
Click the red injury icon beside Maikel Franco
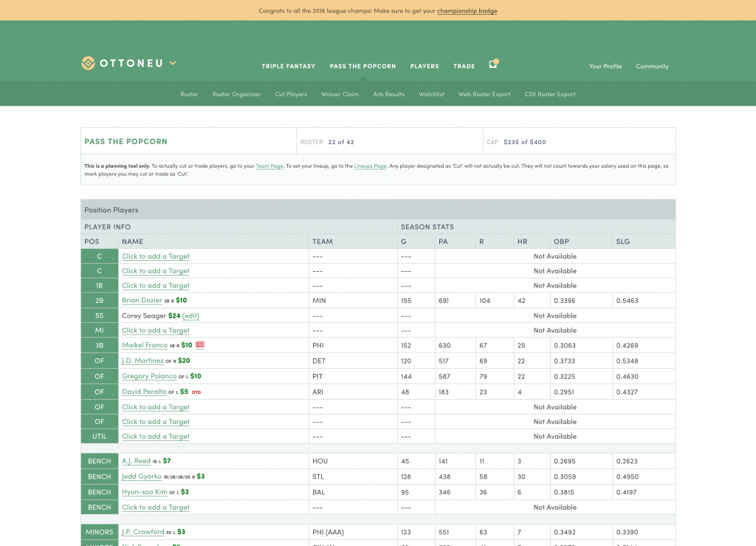tap(200, 345)
